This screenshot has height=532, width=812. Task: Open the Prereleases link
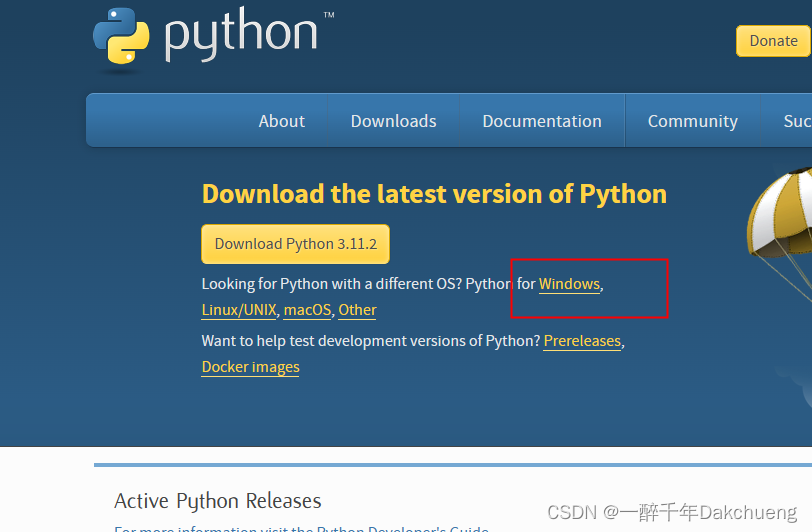(582, 341)
